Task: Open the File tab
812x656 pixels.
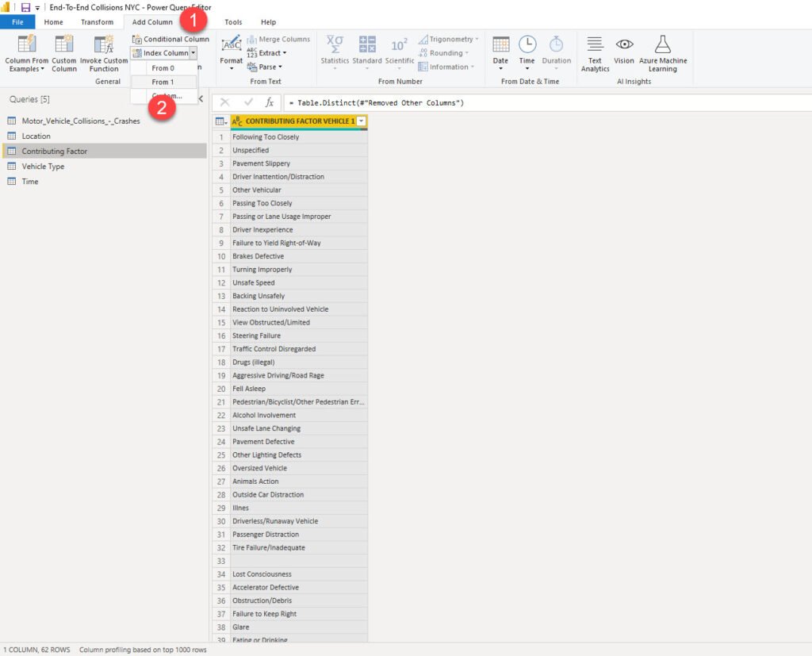Action: [x=17, y=21]
